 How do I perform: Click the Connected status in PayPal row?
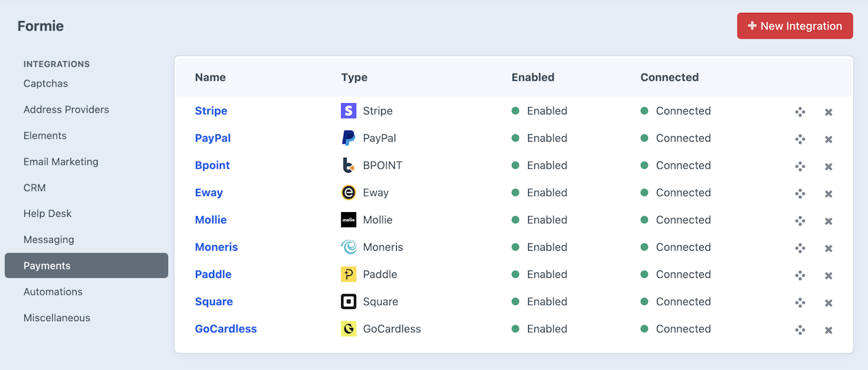(x=675, y=138)
